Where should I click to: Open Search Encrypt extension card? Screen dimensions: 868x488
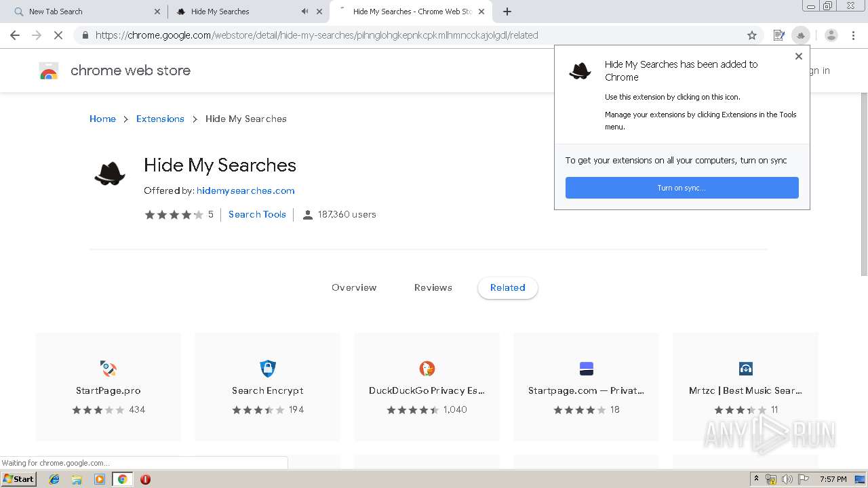coord(268,386)
